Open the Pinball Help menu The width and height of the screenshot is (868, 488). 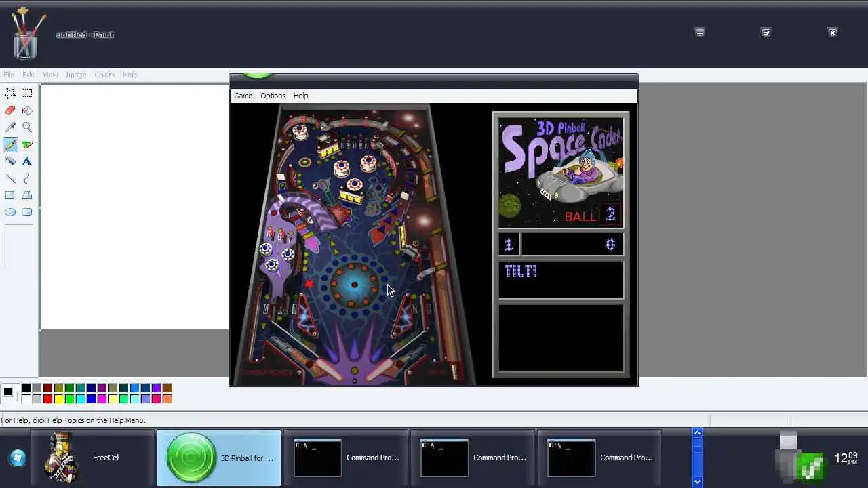(x=300, y=96)
